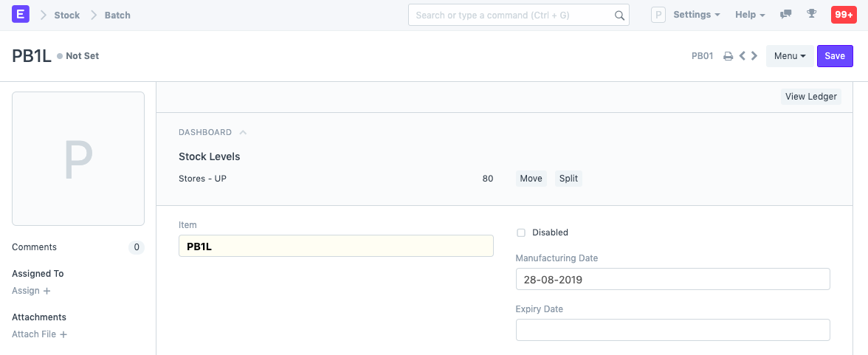Click the search magnifier icon

[x=619, y=15]
